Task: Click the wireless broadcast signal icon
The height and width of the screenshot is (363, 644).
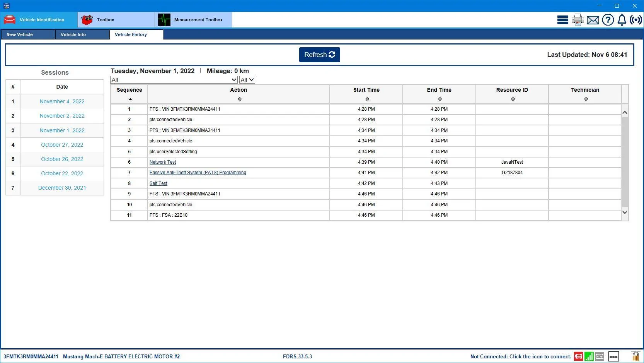Action: click(636, 20)
